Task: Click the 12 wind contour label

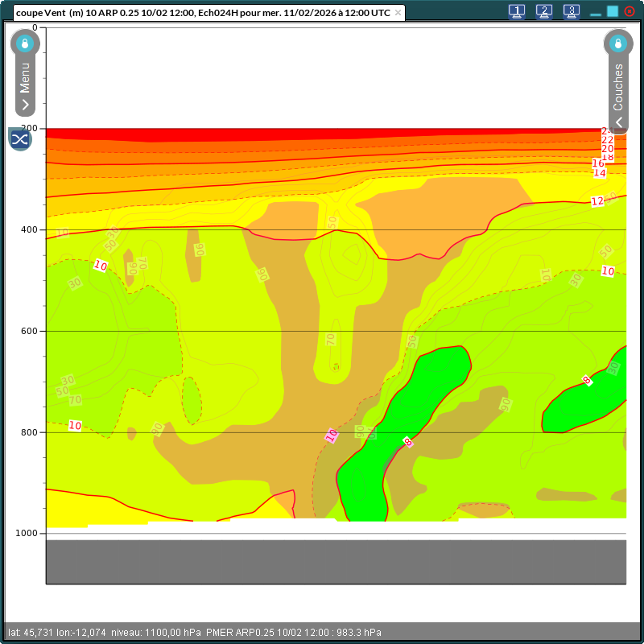Action: coord(597,201)
